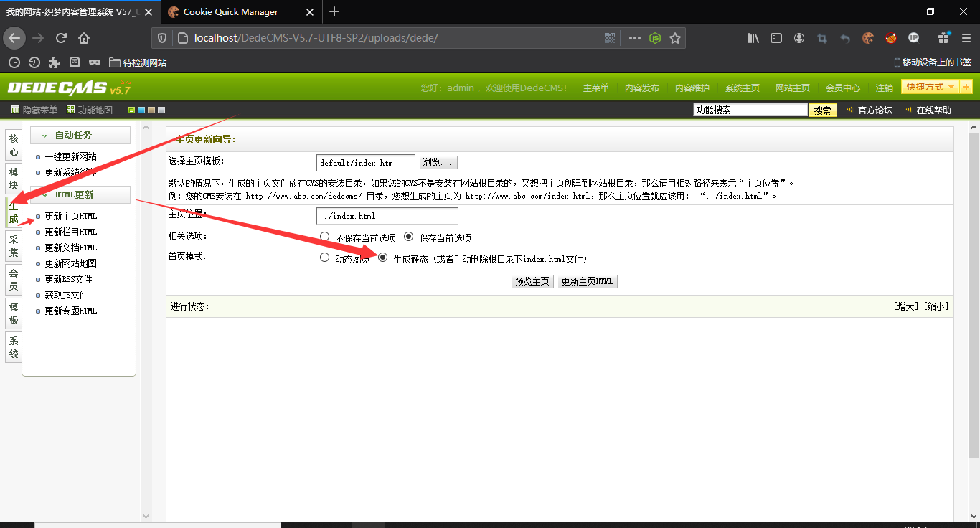Toggle 隐藏菜单 in the toolbar
980x528 pixels.
pos(34,110)
